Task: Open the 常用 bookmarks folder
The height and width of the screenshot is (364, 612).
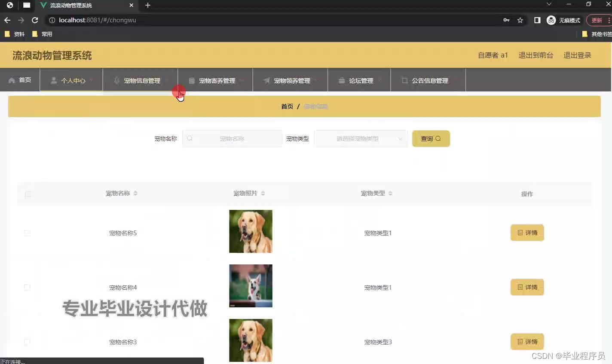Action: (x=42, y=34)
